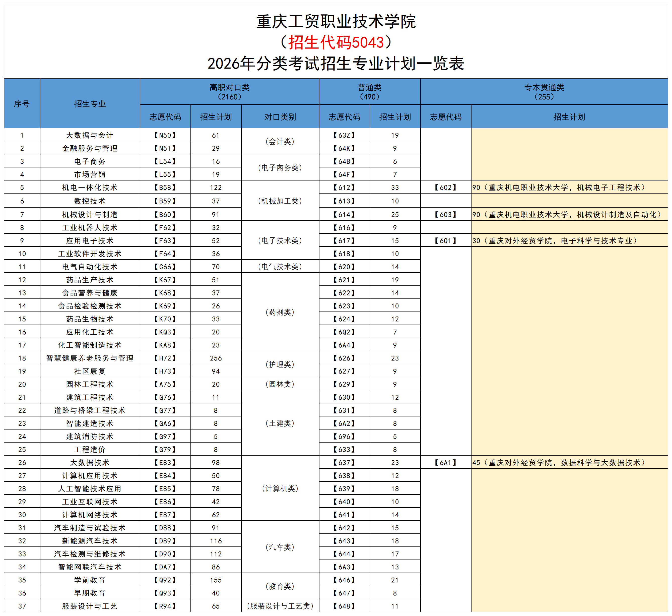Select the 招生专业 header cell
Image resolution: width=672 pixels, height=616 pixels.
point(90,103)
